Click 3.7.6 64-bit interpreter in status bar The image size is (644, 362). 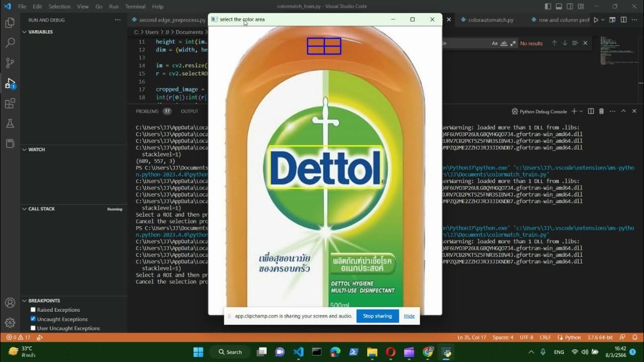pos(600,337)
